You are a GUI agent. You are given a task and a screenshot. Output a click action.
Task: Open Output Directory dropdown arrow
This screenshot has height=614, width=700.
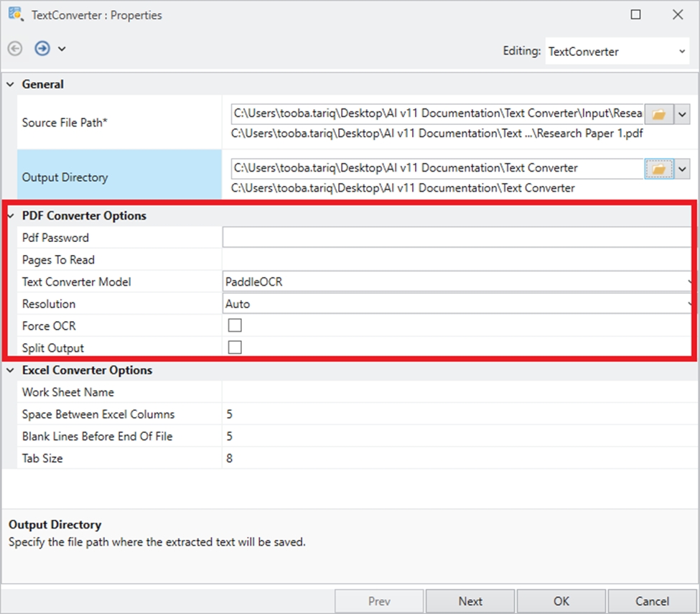coord(682,169)
